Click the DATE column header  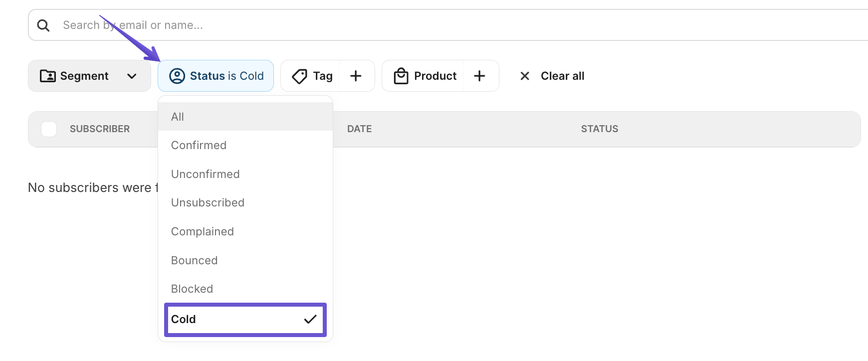[x=359, y=129]
